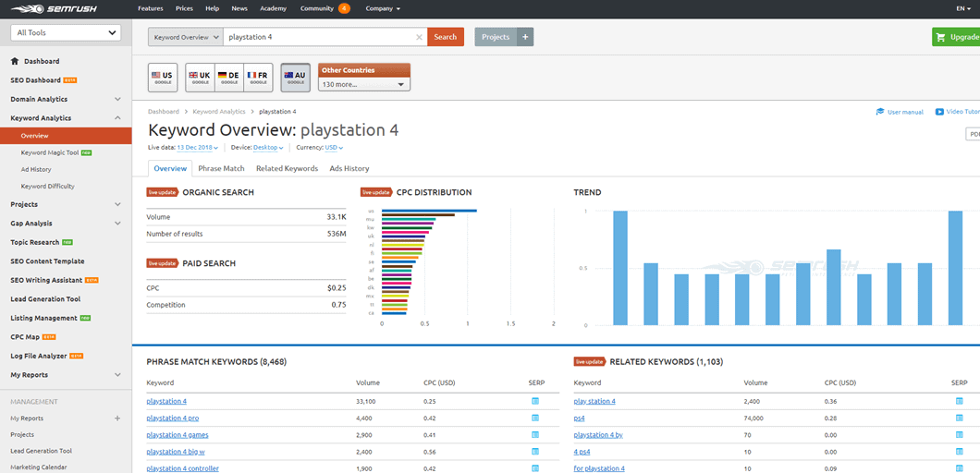Open SERP icon for ps4 row

(960, 418)
